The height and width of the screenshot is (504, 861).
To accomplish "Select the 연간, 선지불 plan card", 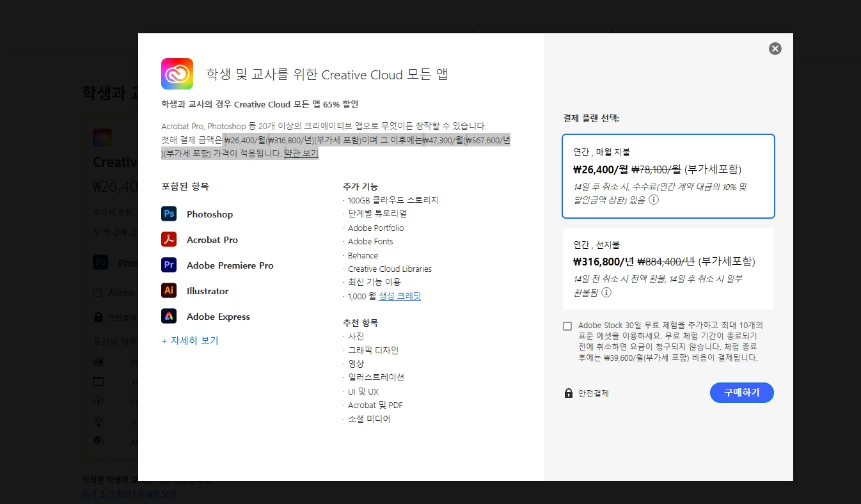I will 668,269.
